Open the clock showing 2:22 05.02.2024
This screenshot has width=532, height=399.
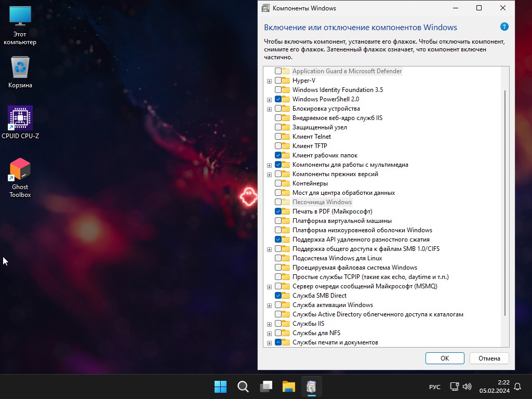click(495, 387)
